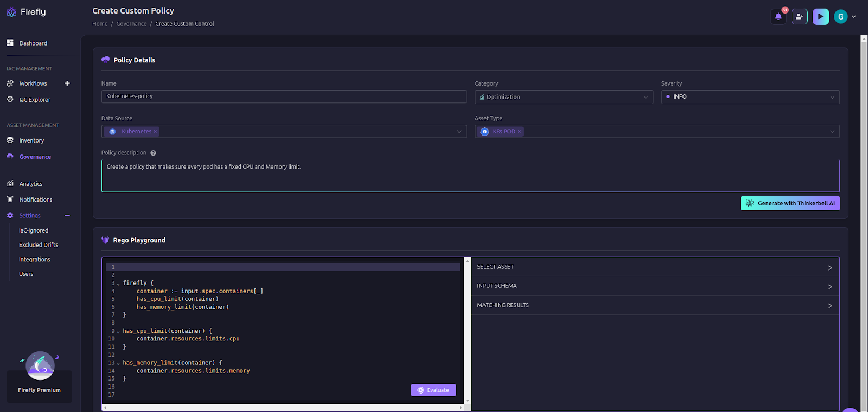Screen dimensions: 868x412
Task: Open the Dashboard sidebar item
Action: (33, 43)
